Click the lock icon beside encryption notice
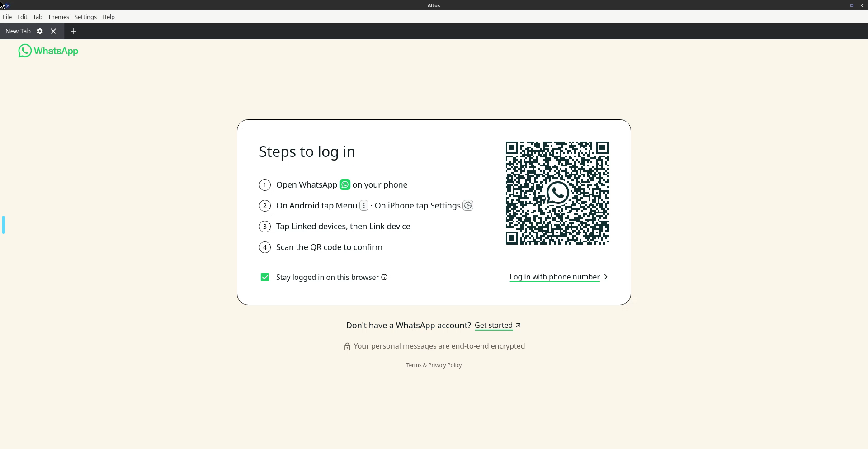Screen dimensions: 868x449 pos(347,346)
